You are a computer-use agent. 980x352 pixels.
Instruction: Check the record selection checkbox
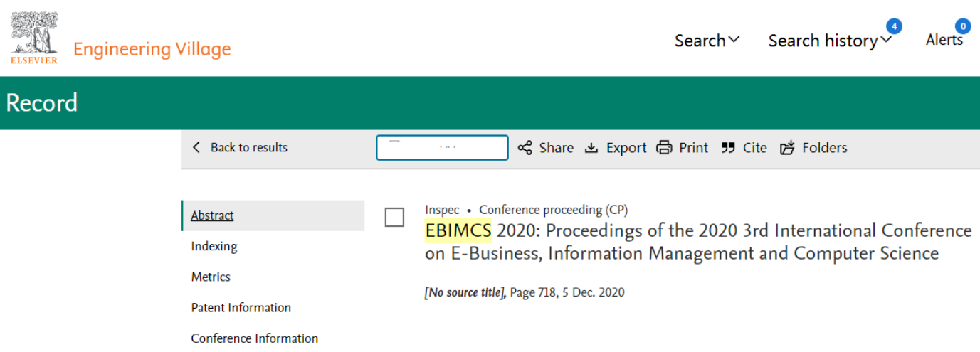394,217
